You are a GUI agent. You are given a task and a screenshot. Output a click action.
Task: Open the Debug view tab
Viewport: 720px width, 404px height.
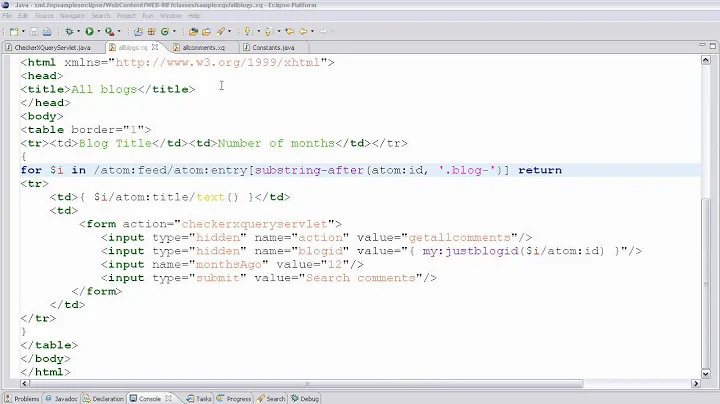click(305, 398)
